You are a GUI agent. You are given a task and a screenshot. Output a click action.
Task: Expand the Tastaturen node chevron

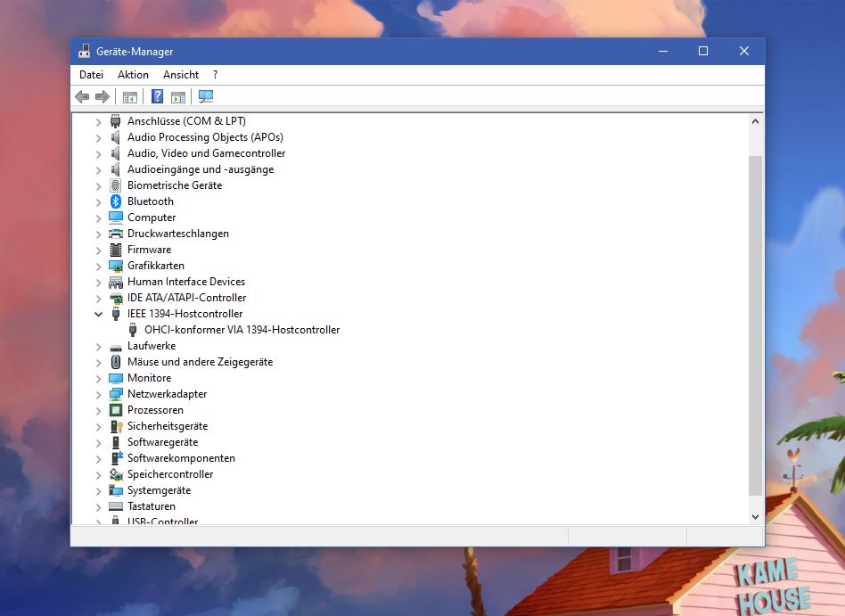[x=98, y=507]
